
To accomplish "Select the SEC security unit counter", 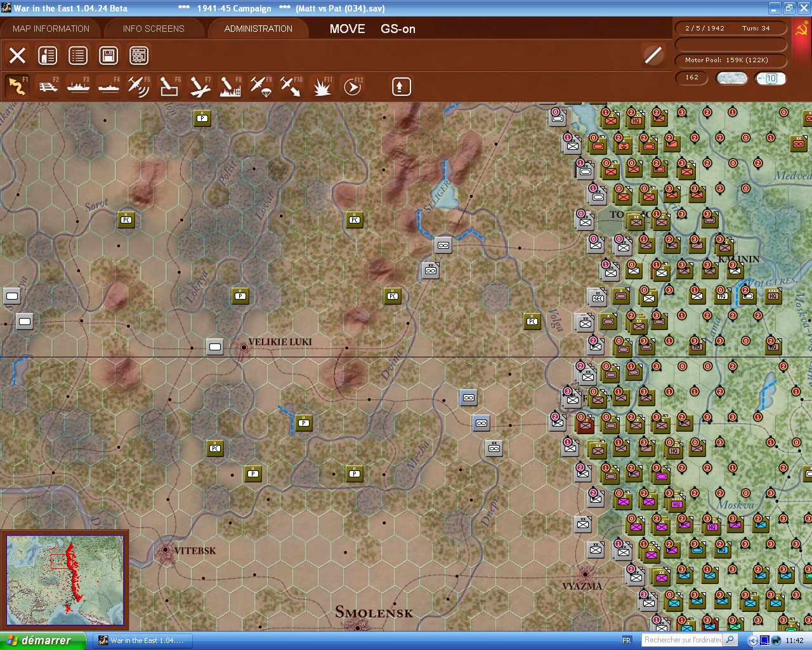I will point(598,297).
